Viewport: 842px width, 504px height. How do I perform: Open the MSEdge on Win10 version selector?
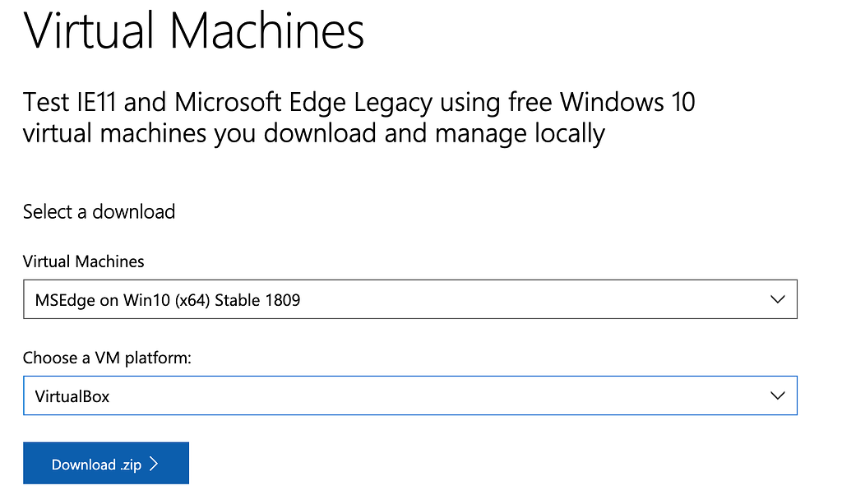(x=409, y=300)
